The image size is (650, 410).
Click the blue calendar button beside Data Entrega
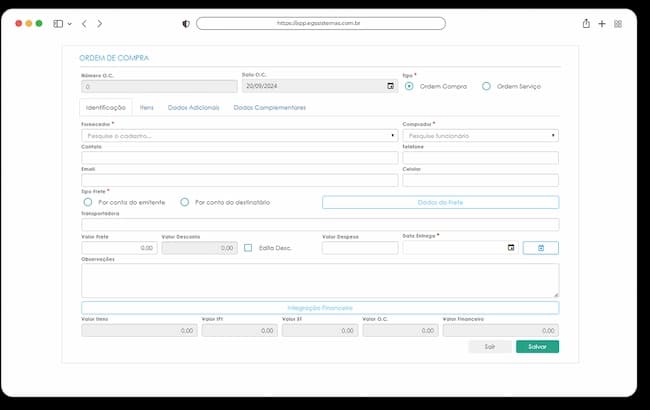click(541, 248)
